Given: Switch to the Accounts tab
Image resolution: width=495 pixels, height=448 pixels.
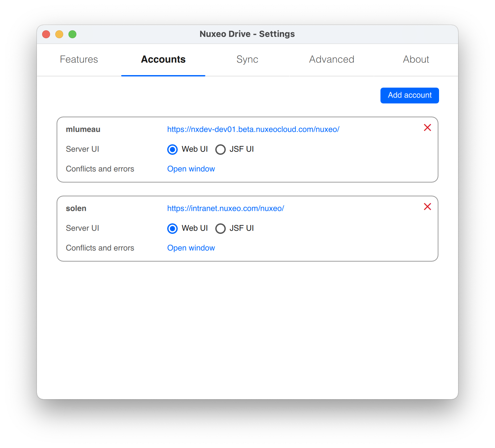Looking at the screenshot, I should point(163,60).
